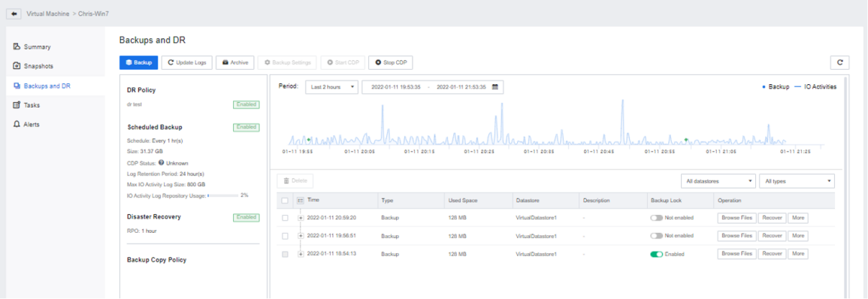Click Recover for 18:54:13 backup
This screenshot has height=299, width=868.
772,254
